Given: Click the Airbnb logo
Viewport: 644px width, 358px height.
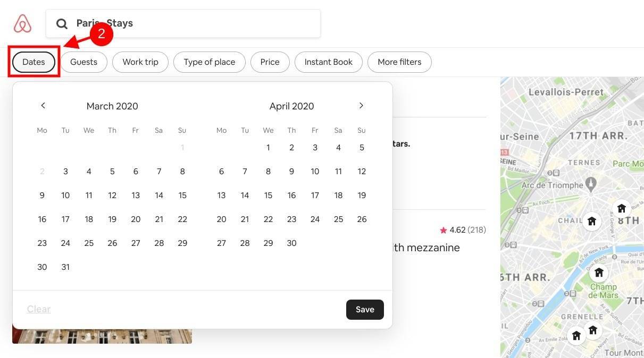Looking at the screenshot, I should (22, 23).
